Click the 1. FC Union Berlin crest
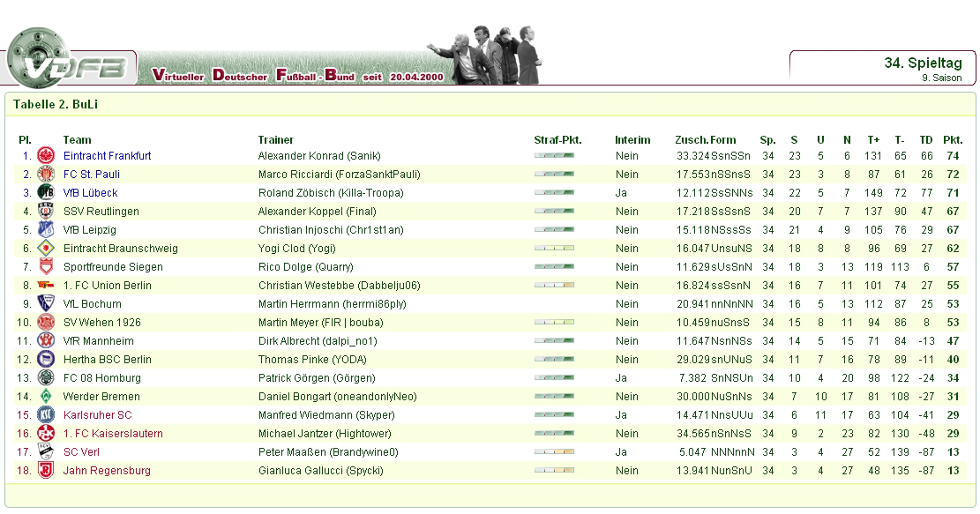 [x=46, y=286]
